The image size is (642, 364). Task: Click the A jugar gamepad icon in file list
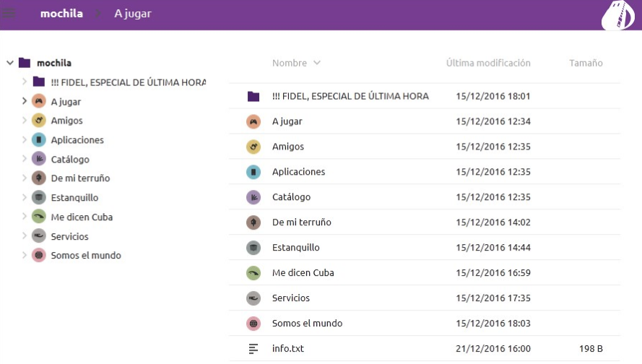253,121
